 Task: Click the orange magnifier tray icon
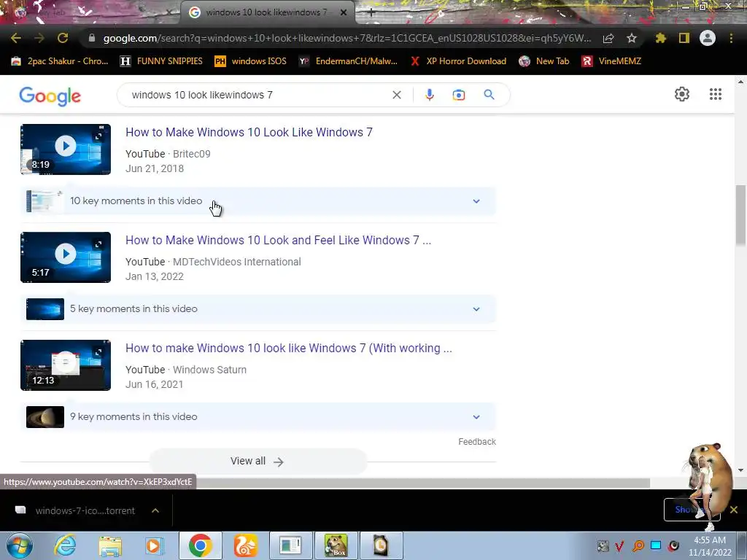click(x=638, y=546)
